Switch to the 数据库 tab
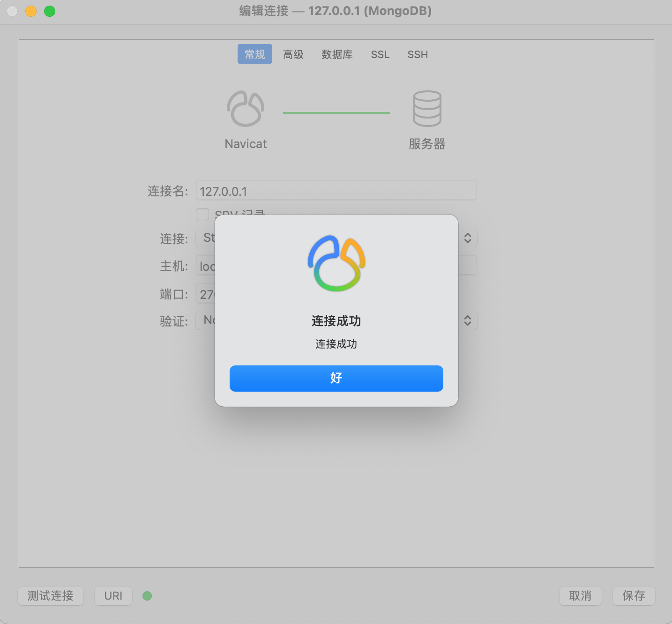672x624 pixels. click(x=337, y=54)
